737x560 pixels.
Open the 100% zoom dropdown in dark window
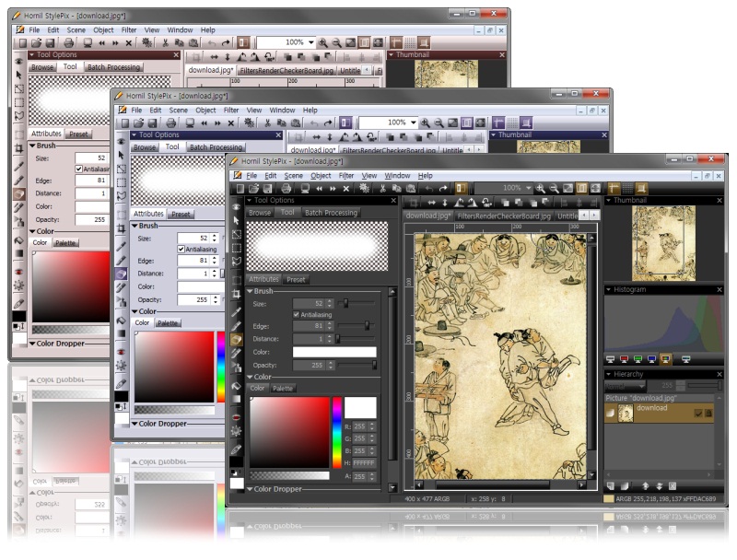(528, 188)
